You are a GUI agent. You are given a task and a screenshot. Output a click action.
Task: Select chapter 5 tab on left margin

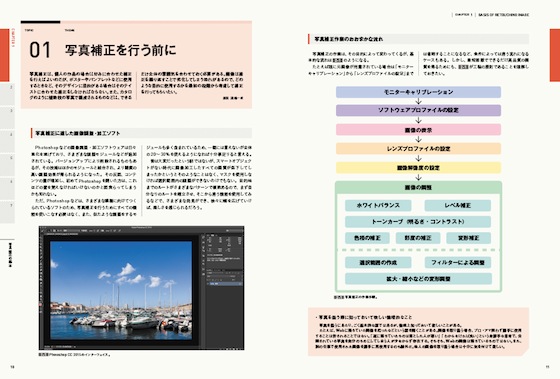(x=7, y=165)
